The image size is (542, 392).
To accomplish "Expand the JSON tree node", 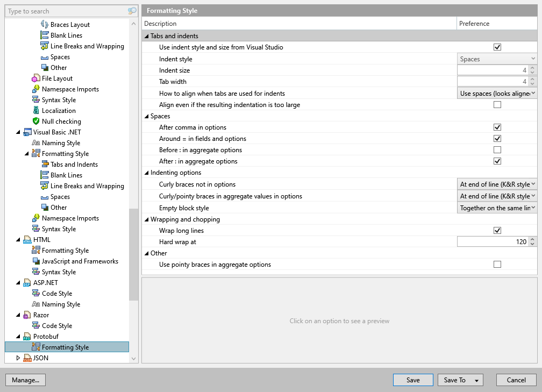I will coord(18,358).
